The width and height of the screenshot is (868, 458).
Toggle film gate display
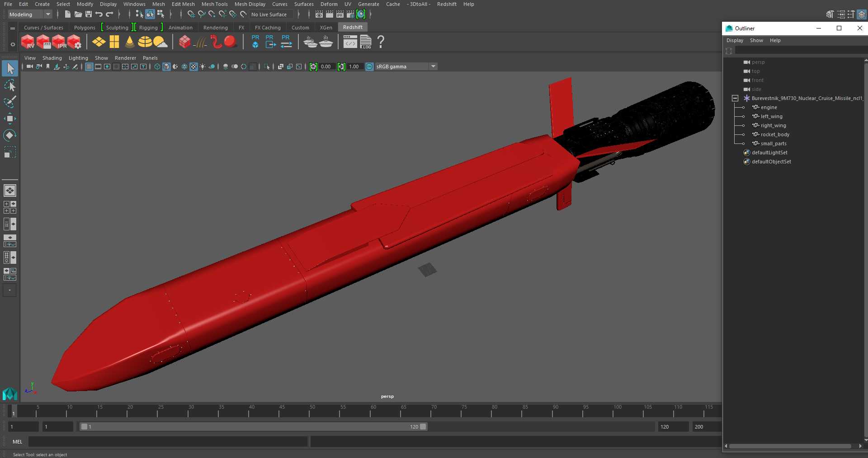pos(98,67)
